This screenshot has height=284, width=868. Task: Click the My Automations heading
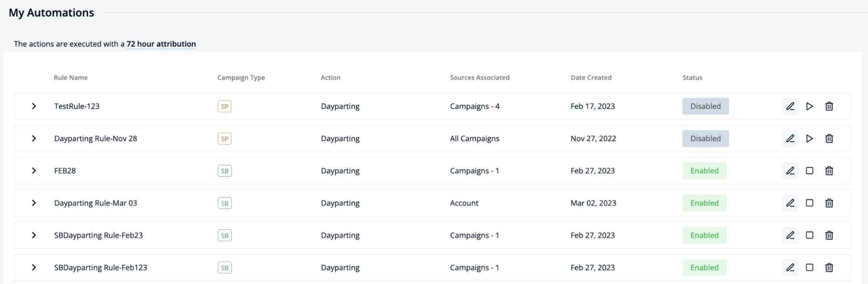[51, 13]
